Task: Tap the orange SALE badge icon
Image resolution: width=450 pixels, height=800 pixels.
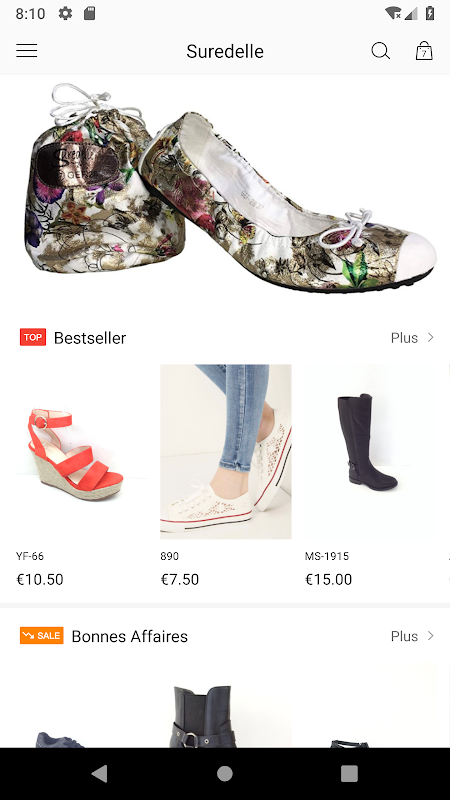Action: click(x=42, y=636)
